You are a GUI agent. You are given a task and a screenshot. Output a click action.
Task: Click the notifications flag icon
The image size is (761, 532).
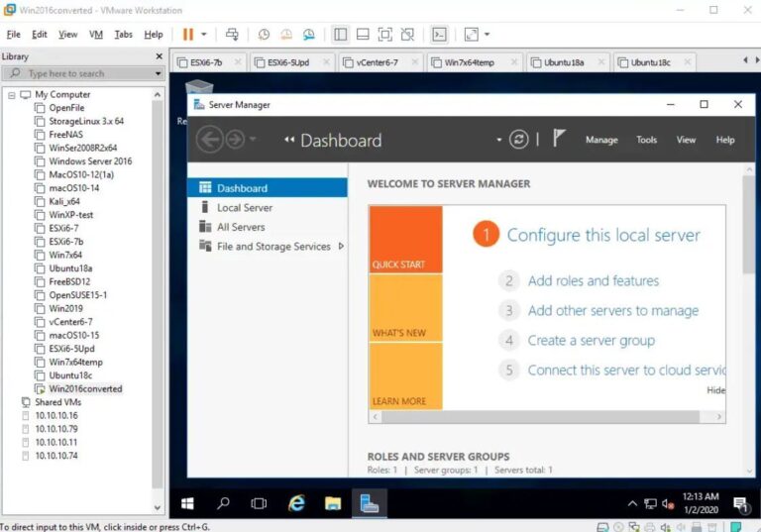click(559, 138)
